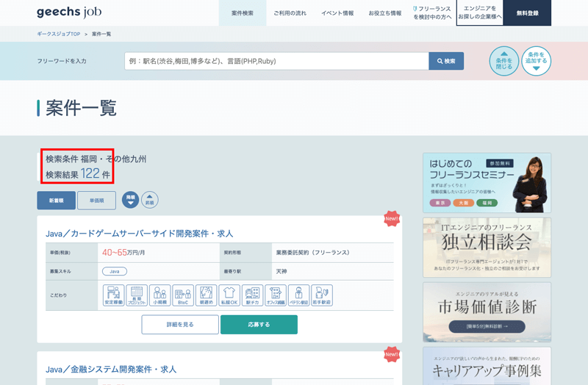Viewport: 588px width, 385px height.
Task: Click the オフィス綺麗 building icon
Action: coord(276,295)
